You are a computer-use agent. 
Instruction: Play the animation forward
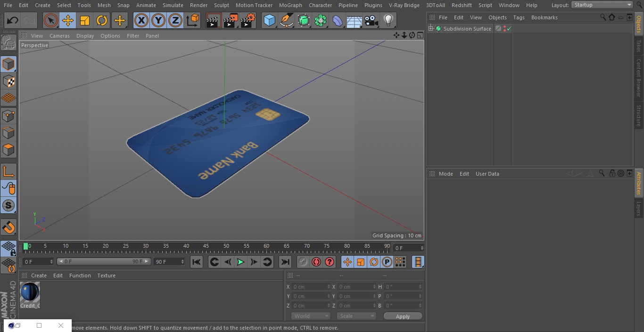click(240, 262)
